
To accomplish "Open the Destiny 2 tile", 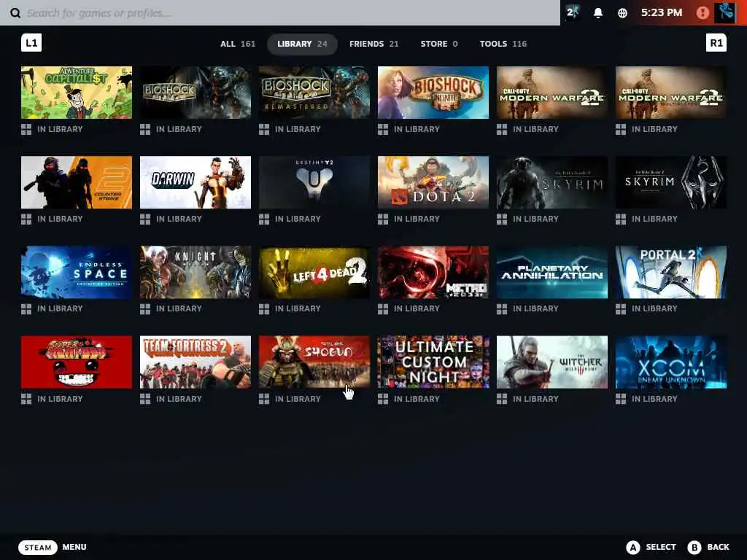I will click(314, 182).
